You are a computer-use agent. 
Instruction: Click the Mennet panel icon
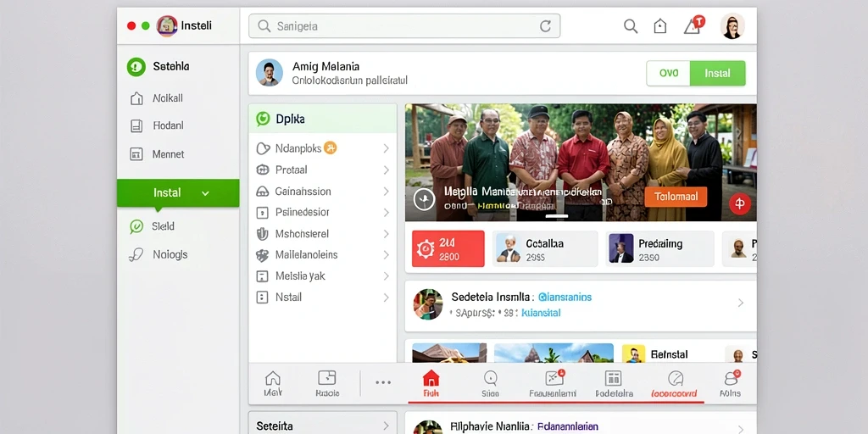(136, 154)
